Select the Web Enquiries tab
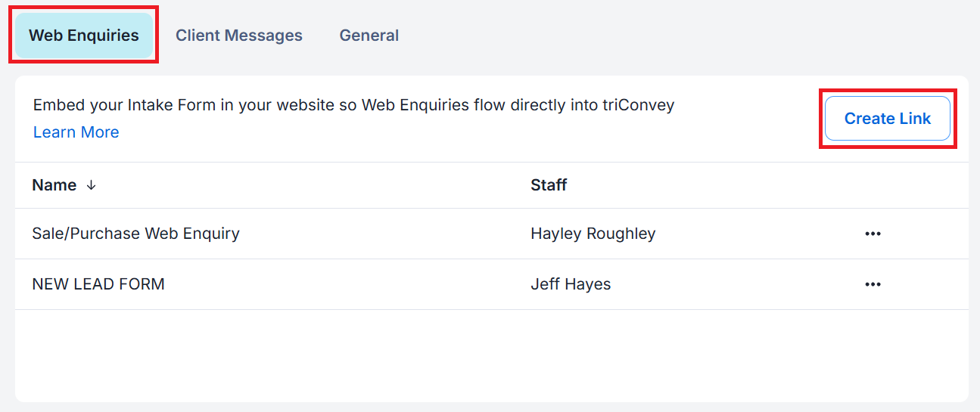The height and width of the screenshot is (412, 980). click(x=84, y=36)
